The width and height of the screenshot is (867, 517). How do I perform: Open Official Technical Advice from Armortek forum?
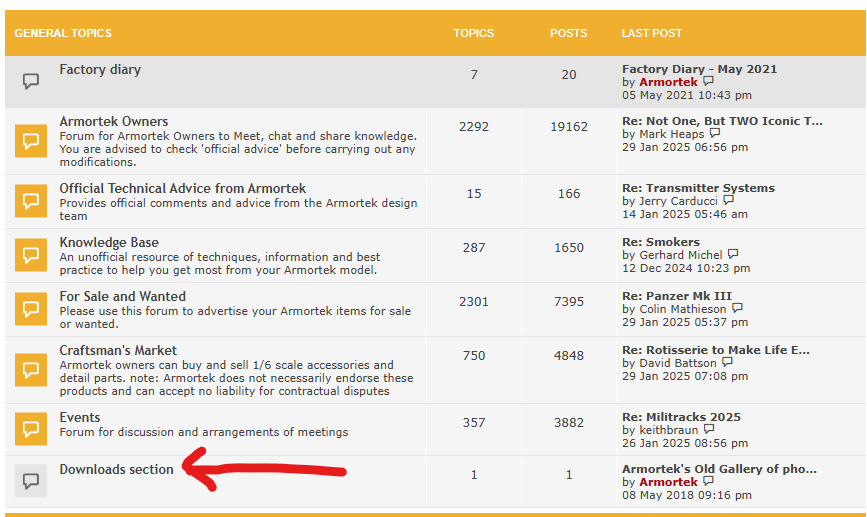[x=182, y=189]
